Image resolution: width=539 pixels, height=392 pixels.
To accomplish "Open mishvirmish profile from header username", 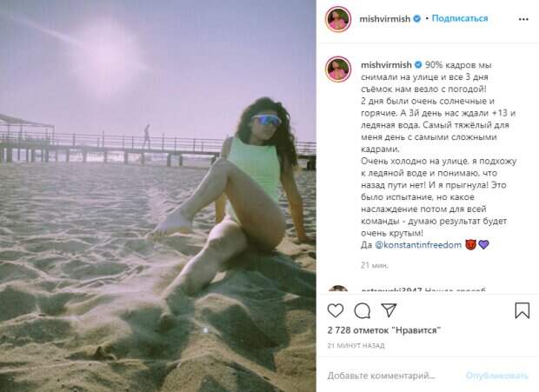I will pos(384,19).
